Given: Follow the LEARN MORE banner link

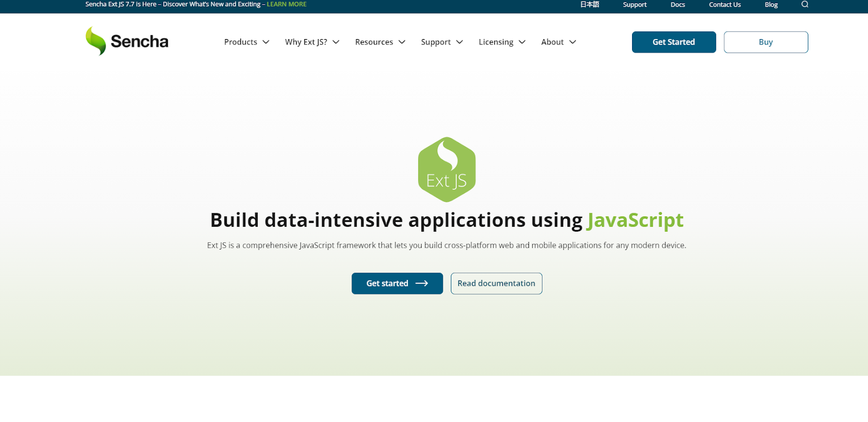Looking at the screenshot, I should [286, 4].
